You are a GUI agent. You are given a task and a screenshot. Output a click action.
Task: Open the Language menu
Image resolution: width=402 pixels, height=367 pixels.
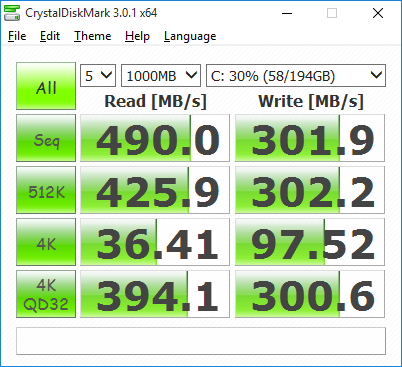point(190,36)
